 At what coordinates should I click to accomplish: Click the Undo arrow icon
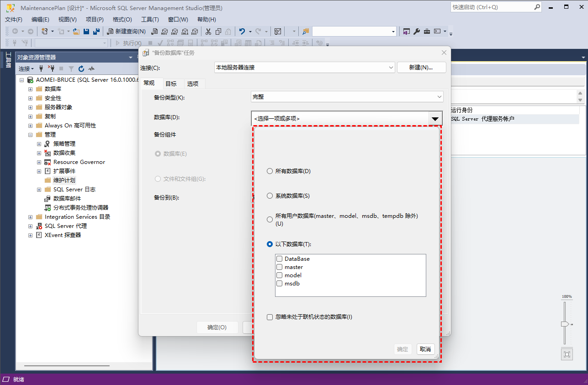point(242,32)
